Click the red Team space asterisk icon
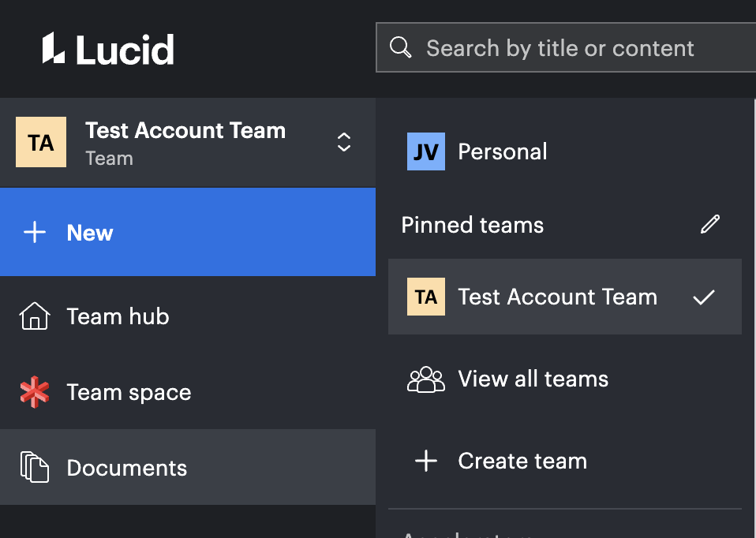 click(34, 392)
